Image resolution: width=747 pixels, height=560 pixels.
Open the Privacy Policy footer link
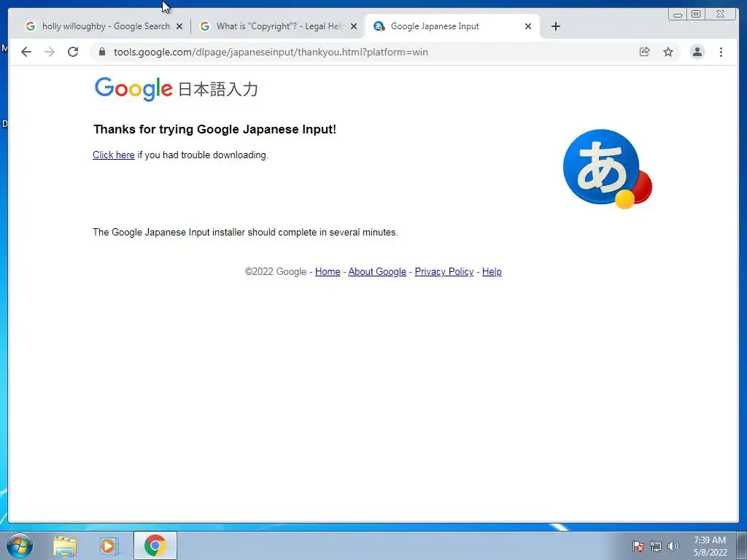(444, 271)
